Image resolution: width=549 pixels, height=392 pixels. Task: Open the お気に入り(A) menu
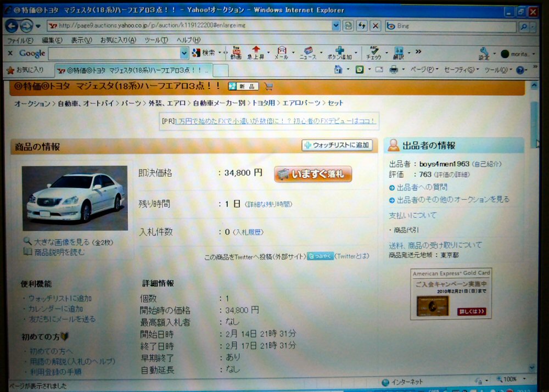[x=118, y=40]
